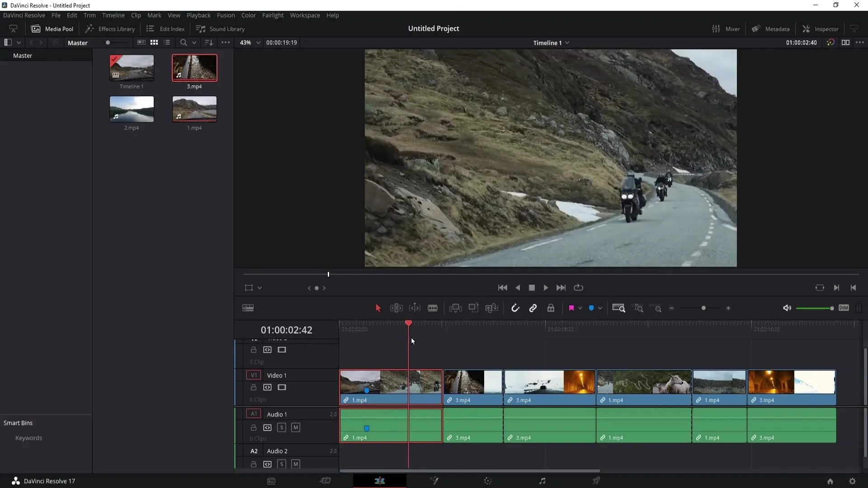Open the Sound Library button
868x488 pixels.
[220, 28]
